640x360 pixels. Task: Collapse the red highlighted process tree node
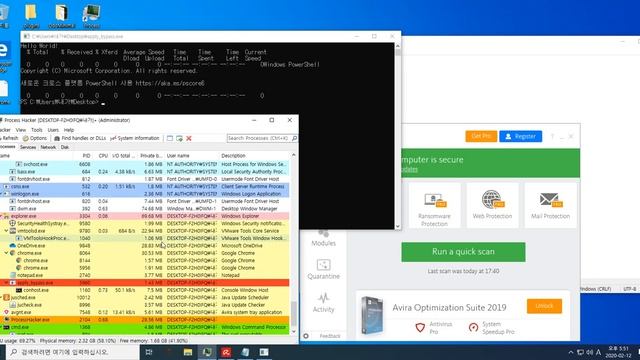point(6,282)
